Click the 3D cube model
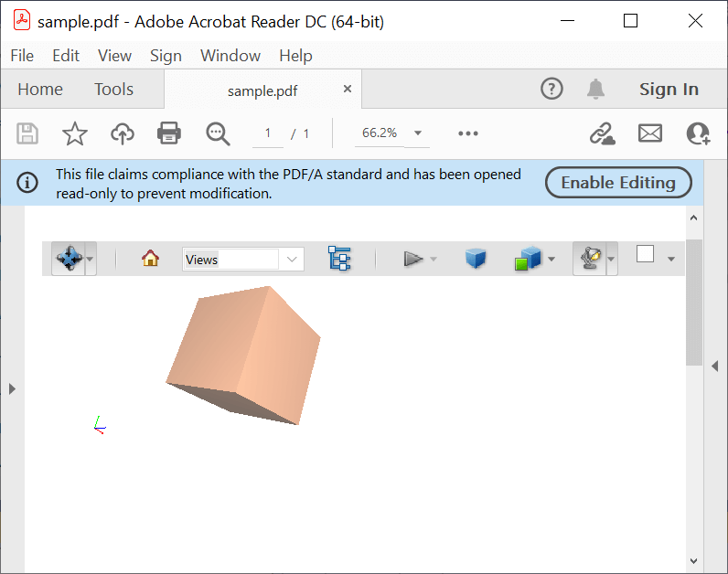 [244, 355]
